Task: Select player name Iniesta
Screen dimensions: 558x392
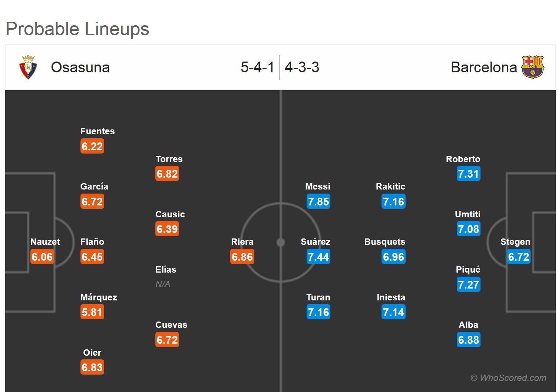Action: coord(391,297)
